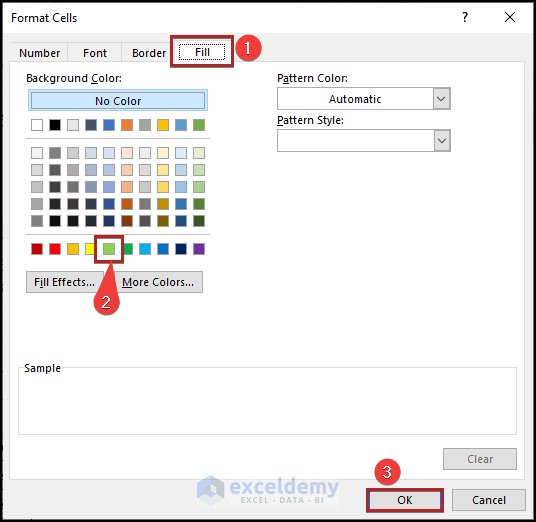This screenshot has height=522, width=536.
Task: Select dark red standard color swatch
Action: 37,249
